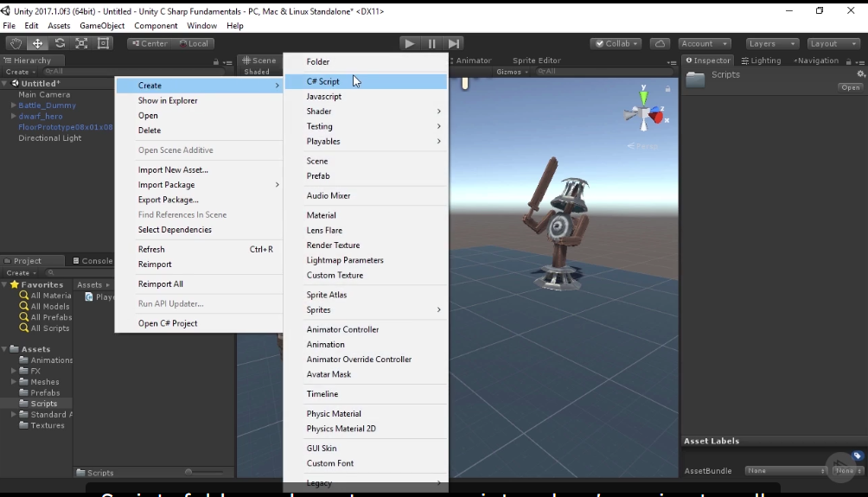Screen dimensions: 868x497
Task: Open the cloud services button
Action: (x=660, y=43)
